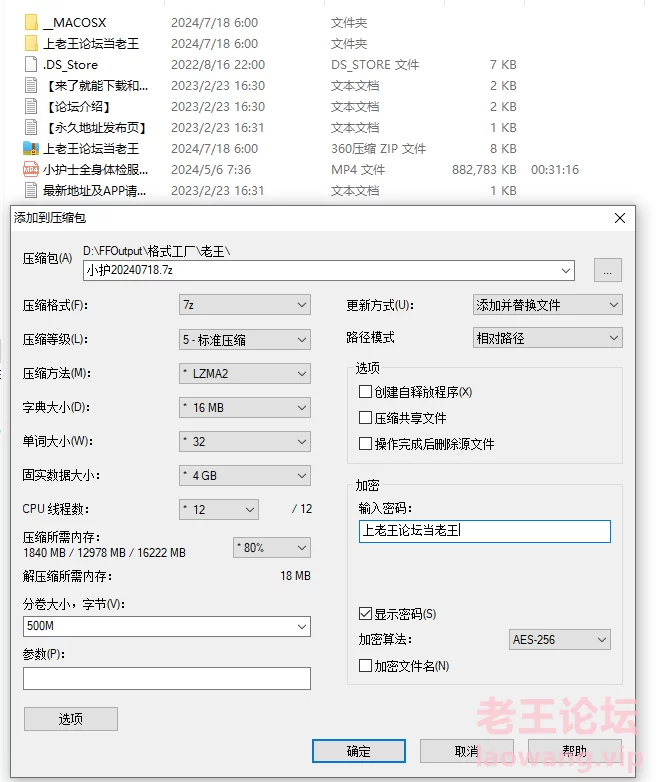
Task: Select the 【论坛介绍】 file name
Action: click(78, 106)
